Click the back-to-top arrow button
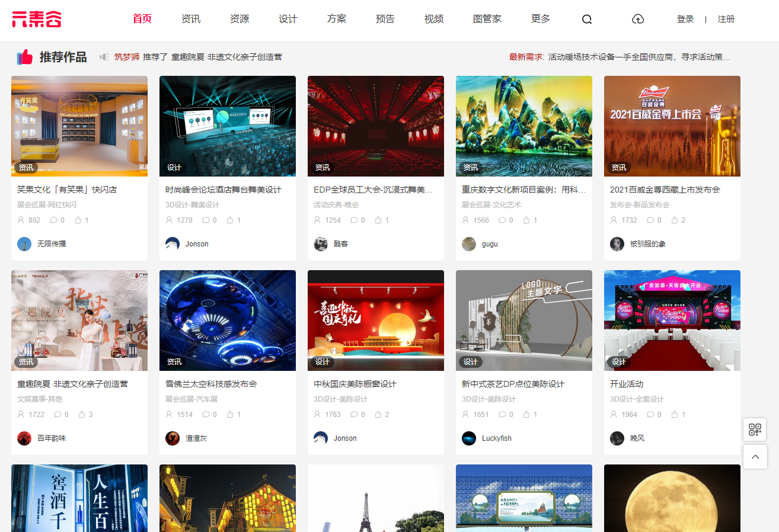 click(755, 457)
